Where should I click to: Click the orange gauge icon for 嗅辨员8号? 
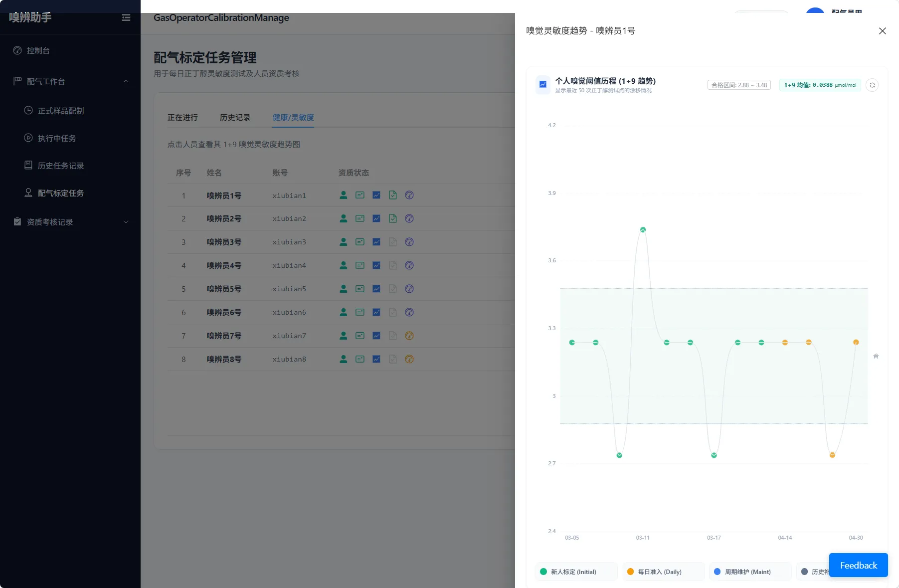409,359
